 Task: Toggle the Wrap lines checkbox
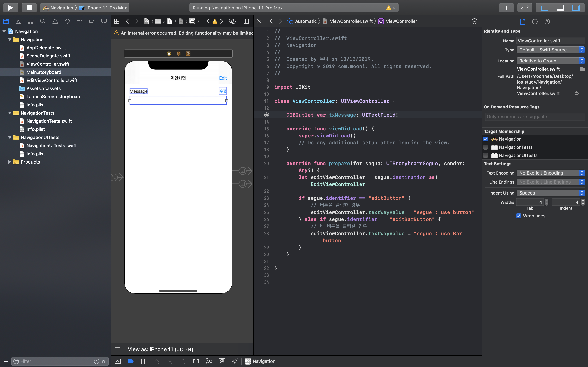click(x=519, y=216)
